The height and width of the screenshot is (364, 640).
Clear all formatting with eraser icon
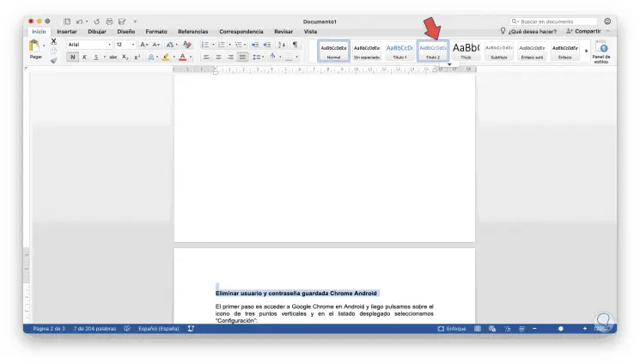[187, 45]
